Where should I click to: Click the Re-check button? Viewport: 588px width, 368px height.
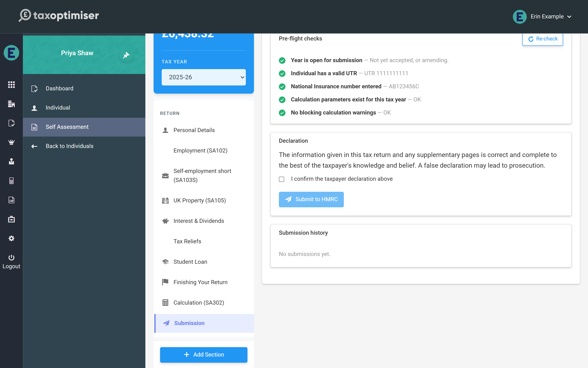[x=542, y=39]
